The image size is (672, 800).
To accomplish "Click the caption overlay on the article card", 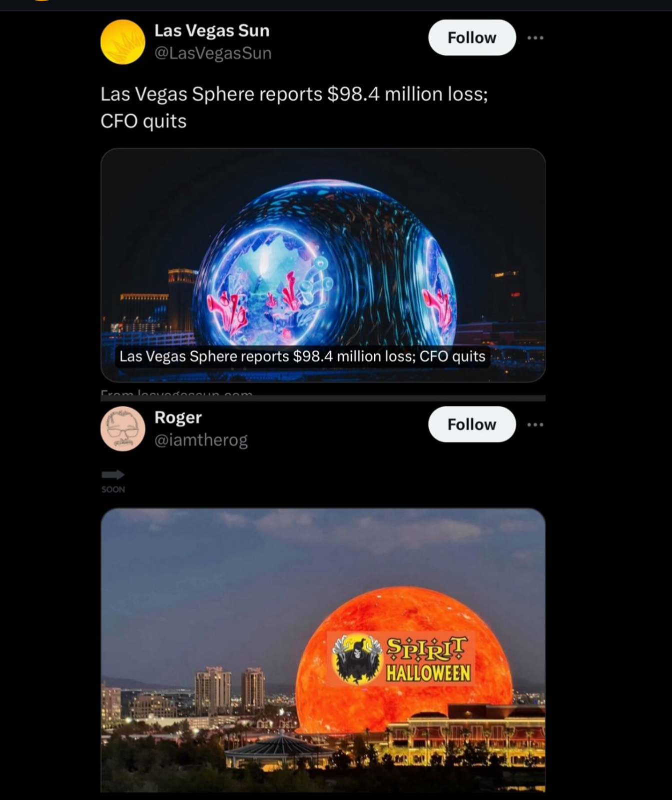I will tap(302, 356).
